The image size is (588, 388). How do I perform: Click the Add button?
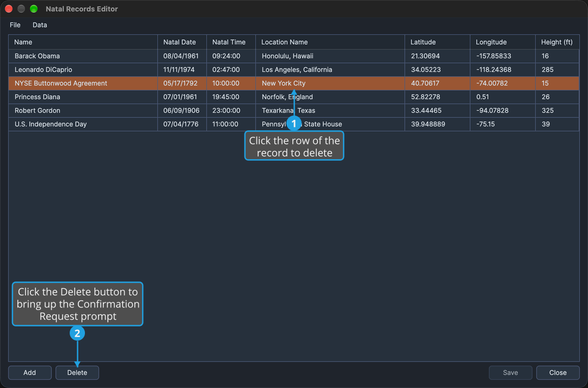29,373
